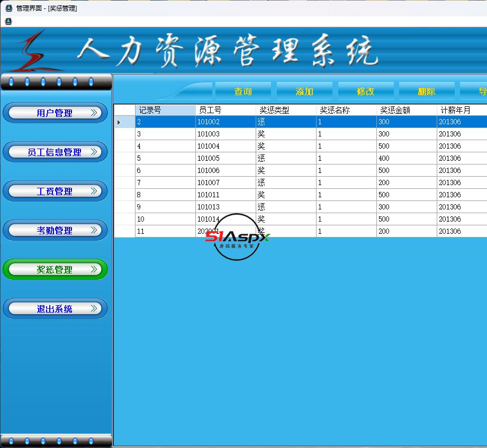Screen dimensions: 487x448
Task: Click 添加 to add a record
Action: tap(304, 91)
